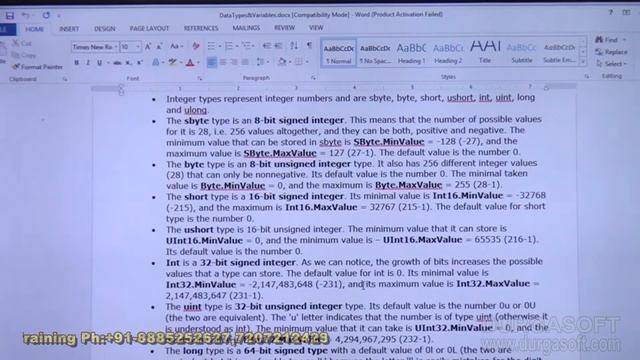The height and width of the screenshot is (360, 640).
Task: Click the Find binoculars icon
Action: [599, 40]
